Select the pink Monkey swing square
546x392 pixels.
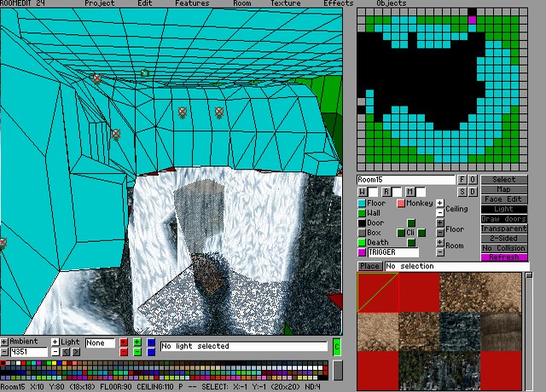pos(400,204)
